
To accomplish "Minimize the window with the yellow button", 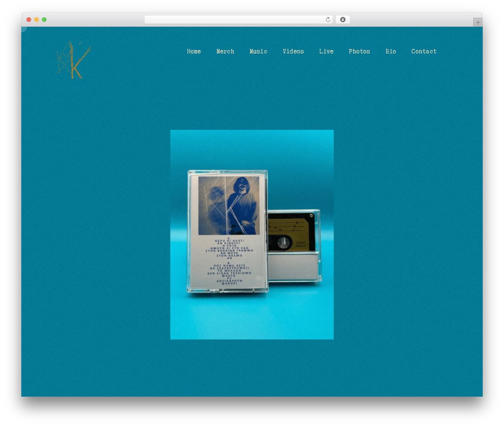I will [37, 20].
